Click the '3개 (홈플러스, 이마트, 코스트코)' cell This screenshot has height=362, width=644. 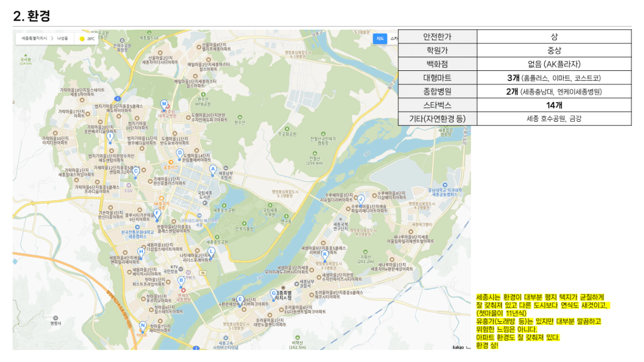[554, 78]
